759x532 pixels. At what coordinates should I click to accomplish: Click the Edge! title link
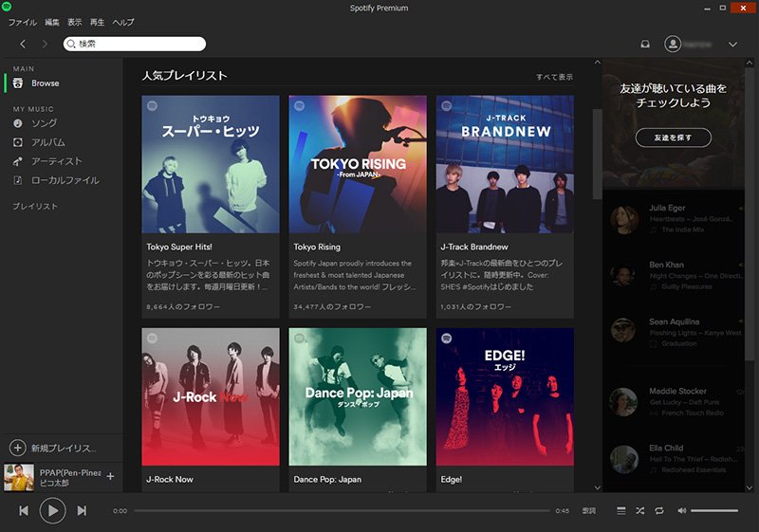point(452,479)
